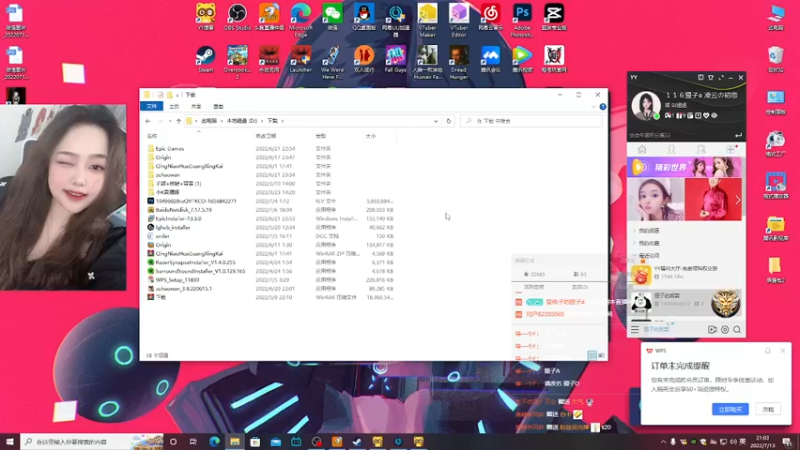Screen dimensions: 800x450
Task: Expand the Explorer ribbon chevron
Action: tap(593, 107)
